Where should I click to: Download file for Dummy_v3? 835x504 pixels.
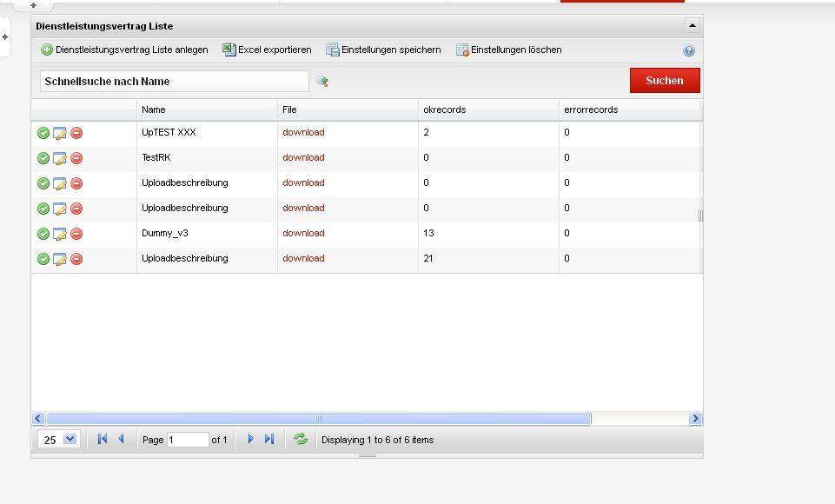pos(303,233)
